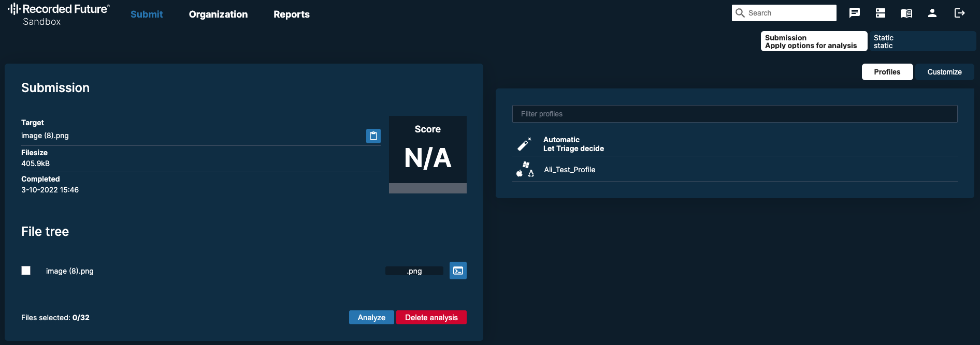Select the Profiles tab
The height and width of the screenshot is (345, 980).
(x=887, y=72)
